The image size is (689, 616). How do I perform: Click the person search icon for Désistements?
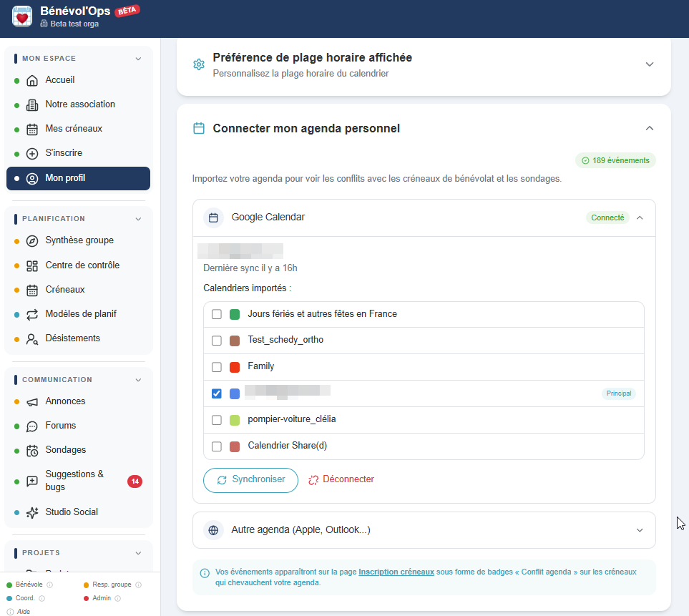click(32, 339)
